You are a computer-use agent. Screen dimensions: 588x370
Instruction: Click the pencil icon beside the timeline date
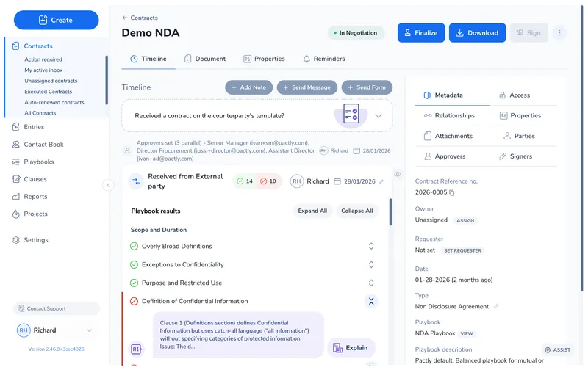tap(381, 181)
